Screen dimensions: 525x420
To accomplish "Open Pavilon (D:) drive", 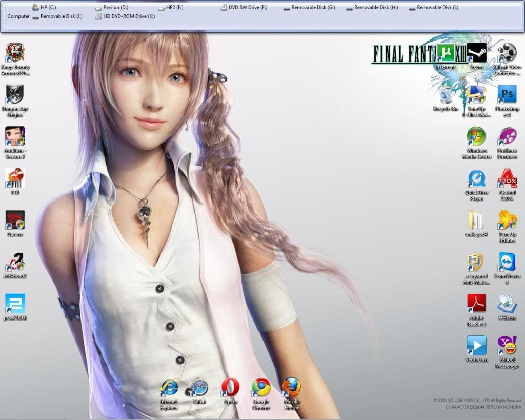I will 112,7.
